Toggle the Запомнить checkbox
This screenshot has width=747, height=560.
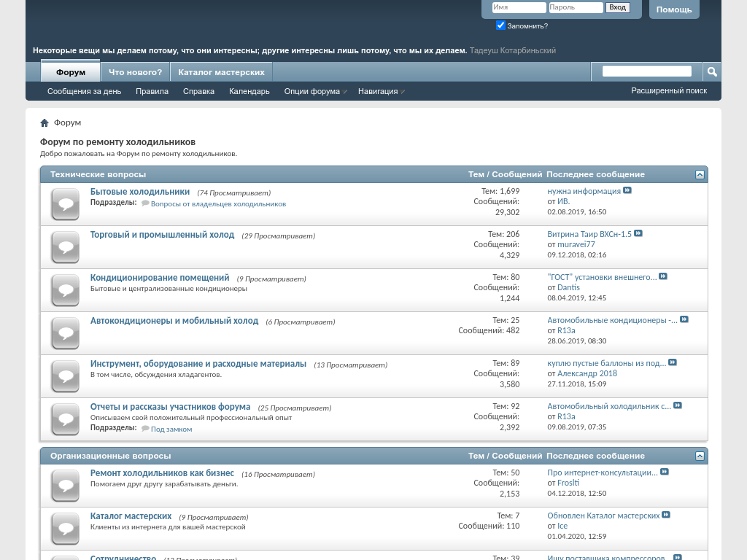click(500, 26)
